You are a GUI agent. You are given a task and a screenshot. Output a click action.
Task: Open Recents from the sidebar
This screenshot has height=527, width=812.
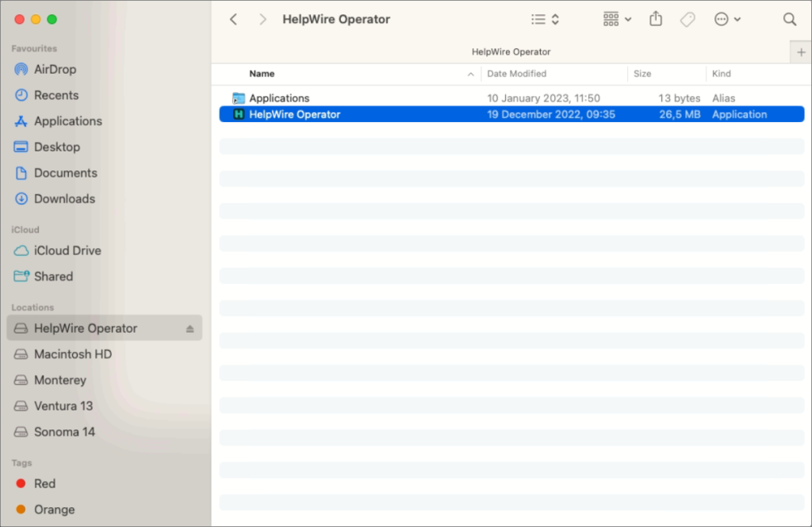(56, 95)
